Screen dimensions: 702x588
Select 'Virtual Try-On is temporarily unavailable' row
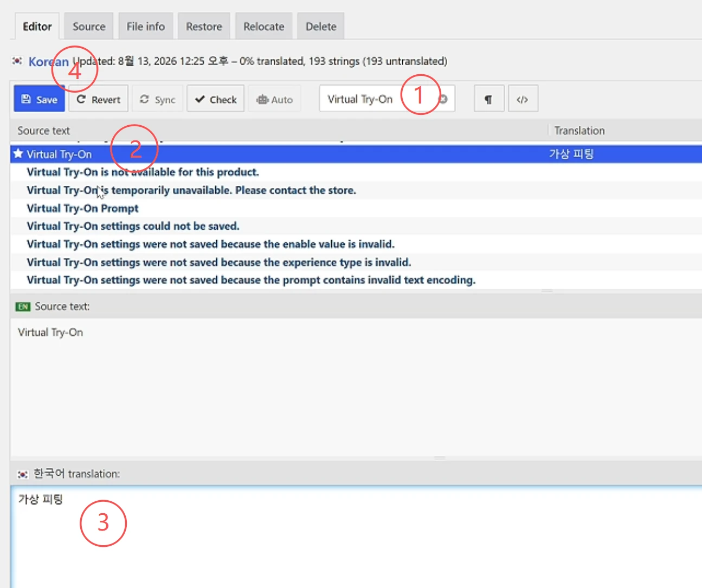[356, 190]
